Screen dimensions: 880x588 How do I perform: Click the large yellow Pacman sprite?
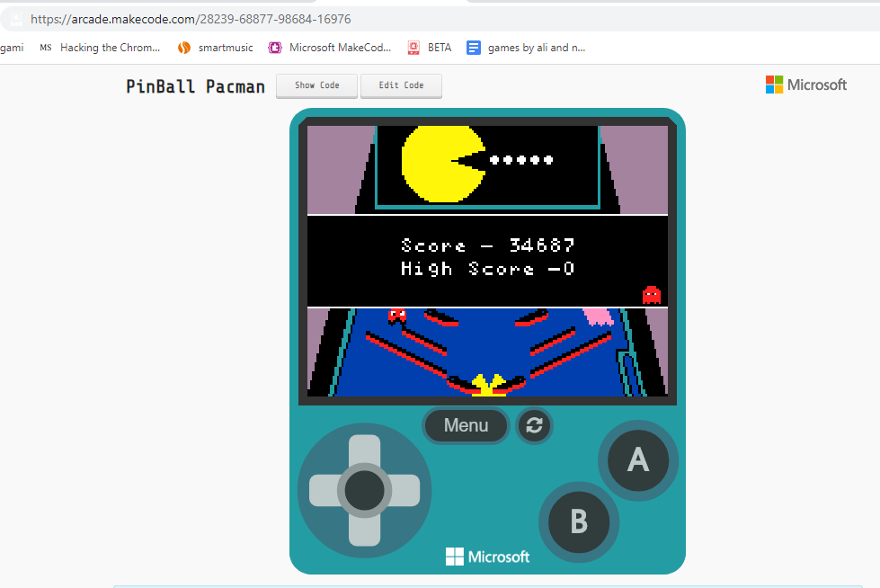[443, 164]
